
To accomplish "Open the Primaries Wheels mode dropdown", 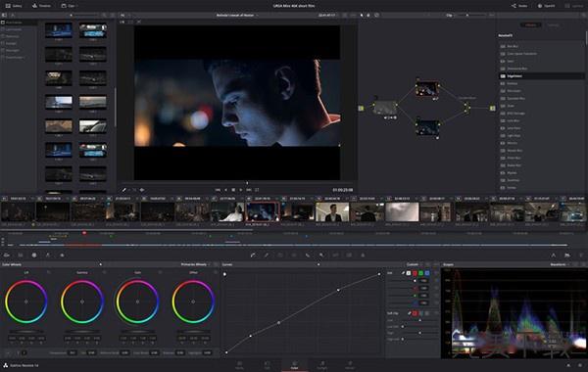I will [195, 264].
